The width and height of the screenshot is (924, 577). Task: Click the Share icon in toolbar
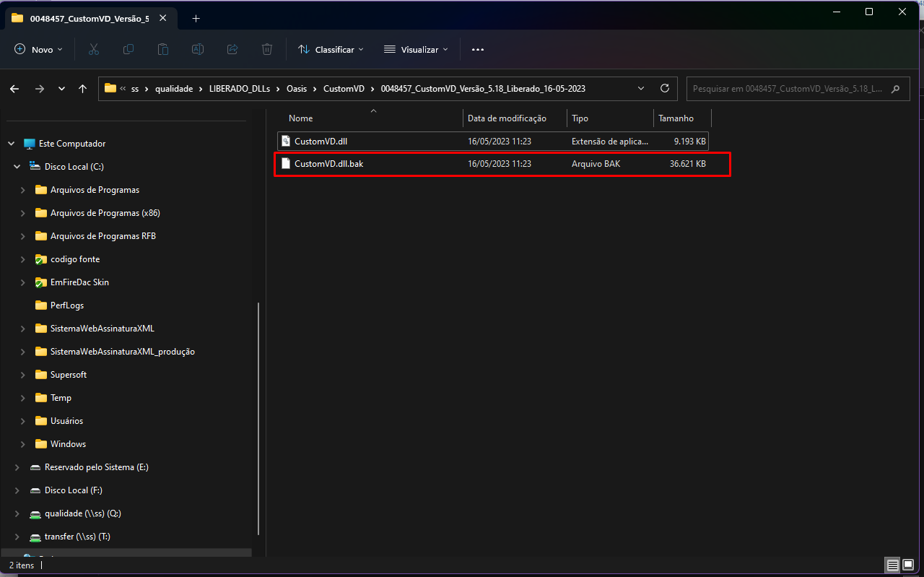(x=232, y=49)
